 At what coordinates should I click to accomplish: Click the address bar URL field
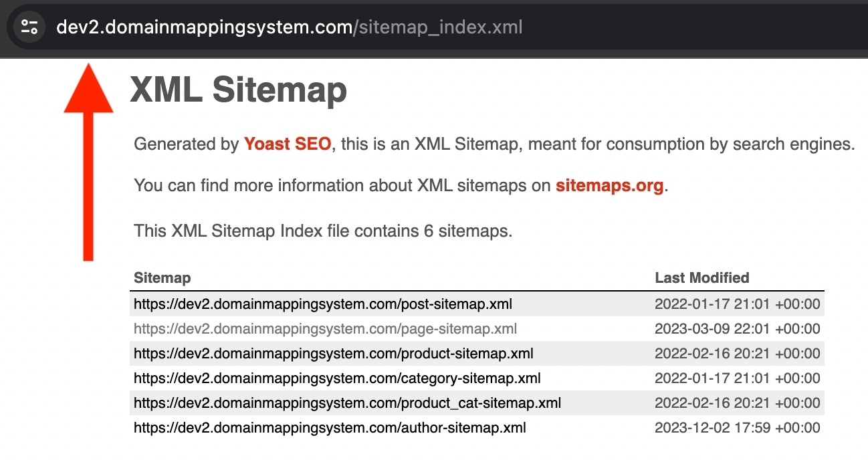click(289, 27)
